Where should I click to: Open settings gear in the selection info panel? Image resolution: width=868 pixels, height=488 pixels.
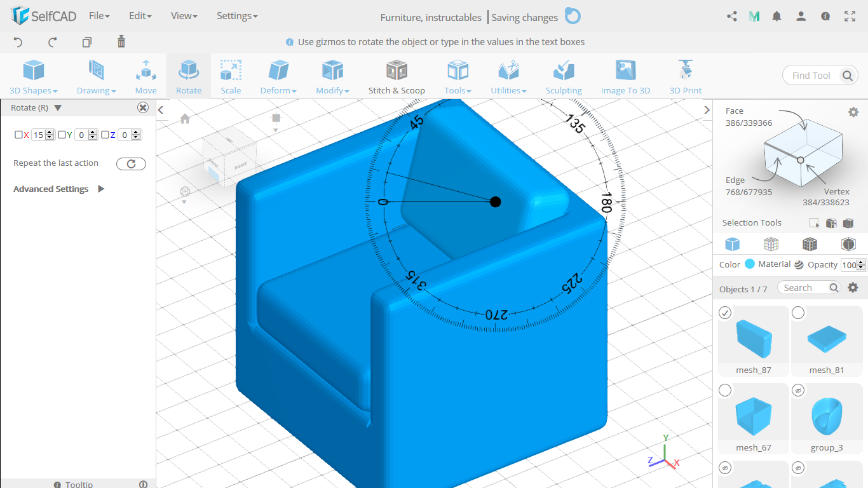853,112
